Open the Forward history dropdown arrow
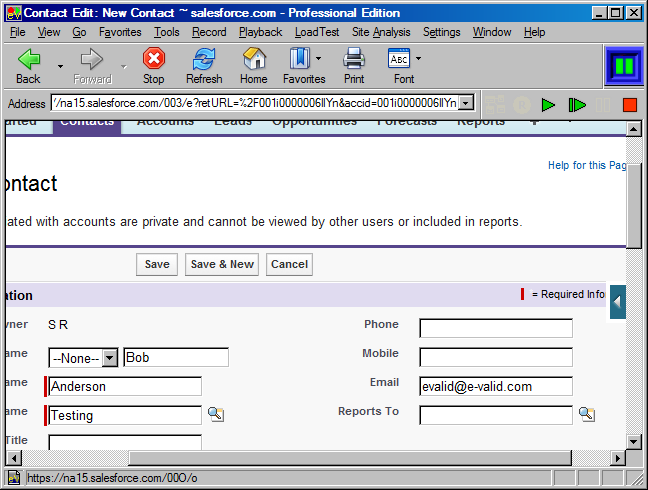 (x=124, y=66)
